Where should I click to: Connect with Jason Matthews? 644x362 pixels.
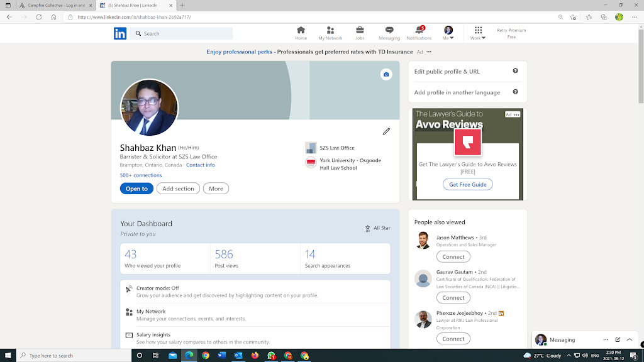coord(453,256)
